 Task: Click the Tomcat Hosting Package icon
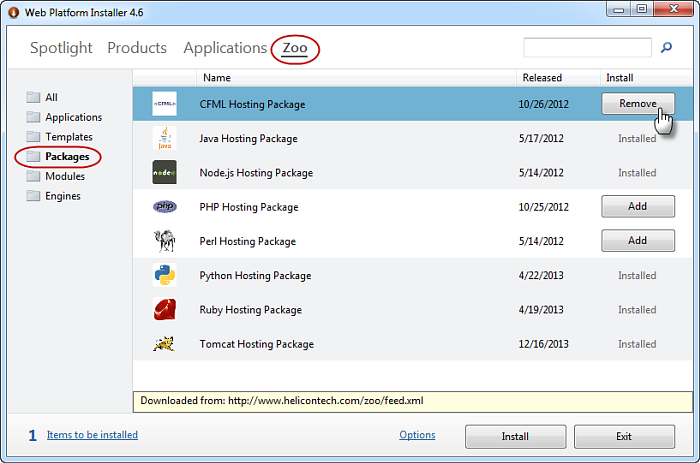[165, 344]
